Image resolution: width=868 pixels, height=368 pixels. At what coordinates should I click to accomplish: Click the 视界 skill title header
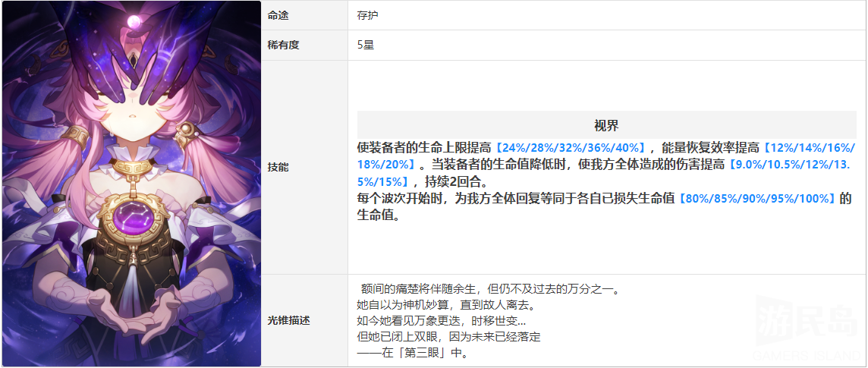pyautogui.click(x=606, y=125)
